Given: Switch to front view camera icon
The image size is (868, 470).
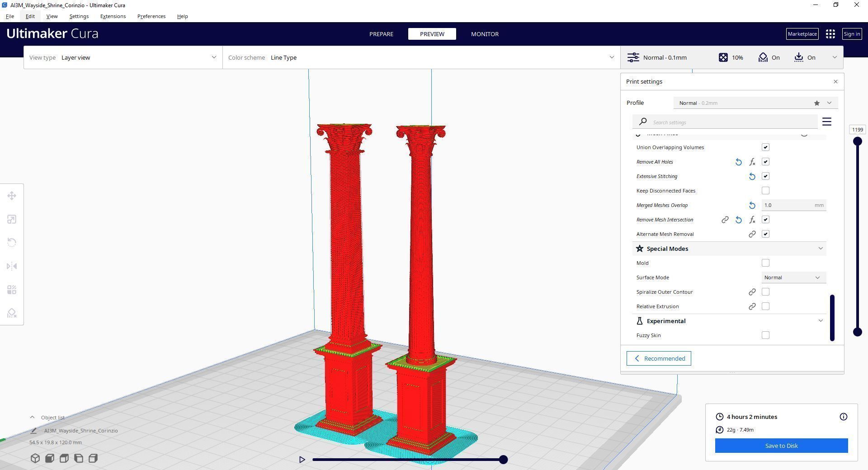Looking at the screenshot, I should [x=50, y=458].
